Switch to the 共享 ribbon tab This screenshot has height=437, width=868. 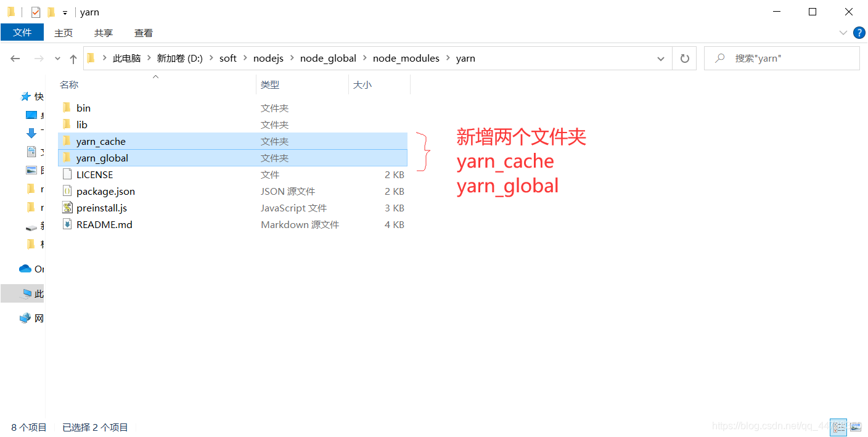pyautogui.click(x=103, y=33)
